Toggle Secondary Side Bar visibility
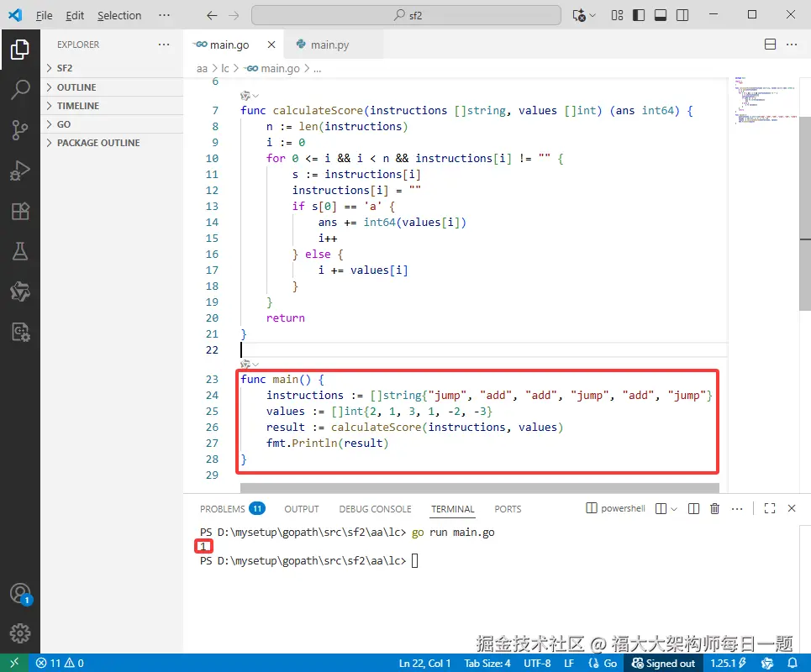The height and width of the screenshot is (672, 811). pos(682,15)
